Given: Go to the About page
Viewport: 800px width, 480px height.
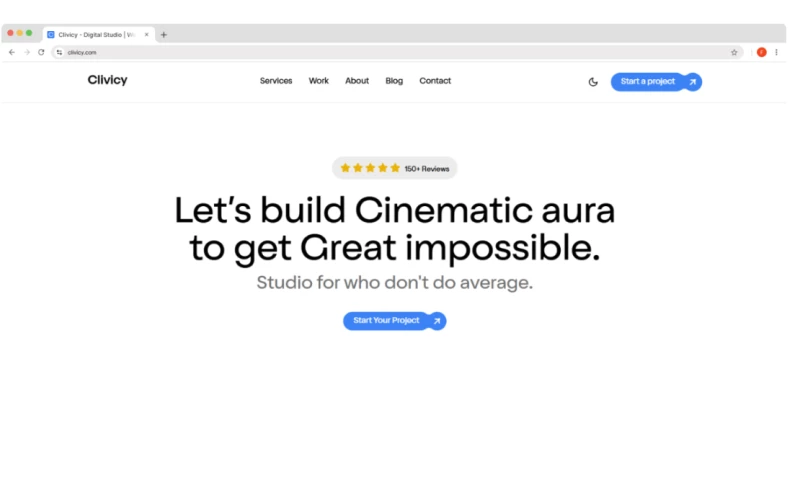Looking at the screenshot, I should 357,81.
